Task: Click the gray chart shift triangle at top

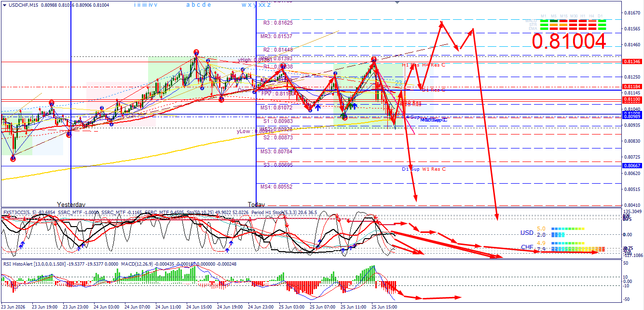Action: 397,2
